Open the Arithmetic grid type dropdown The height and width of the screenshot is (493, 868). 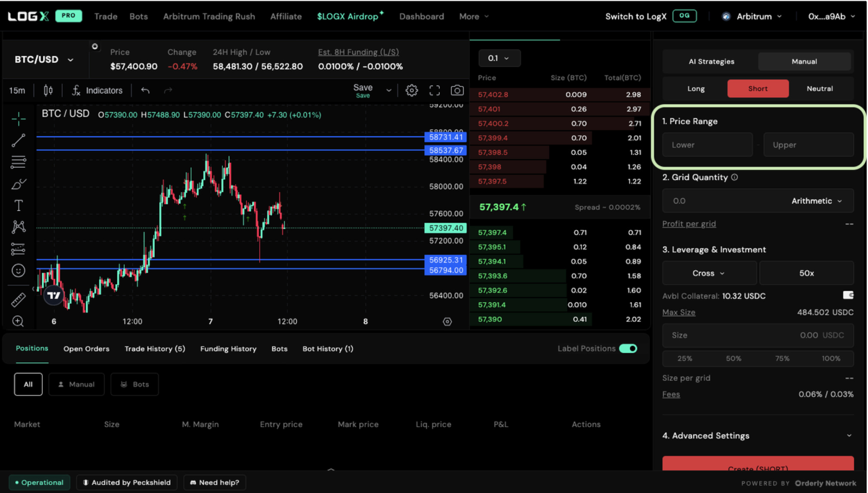tap(817, 201)
